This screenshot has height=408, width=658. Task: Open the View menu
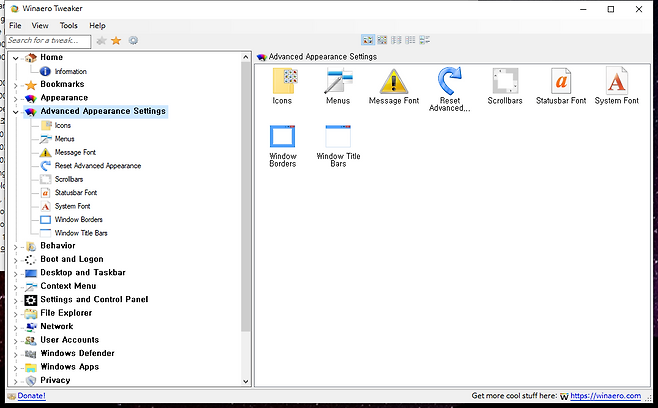(40, 25)
